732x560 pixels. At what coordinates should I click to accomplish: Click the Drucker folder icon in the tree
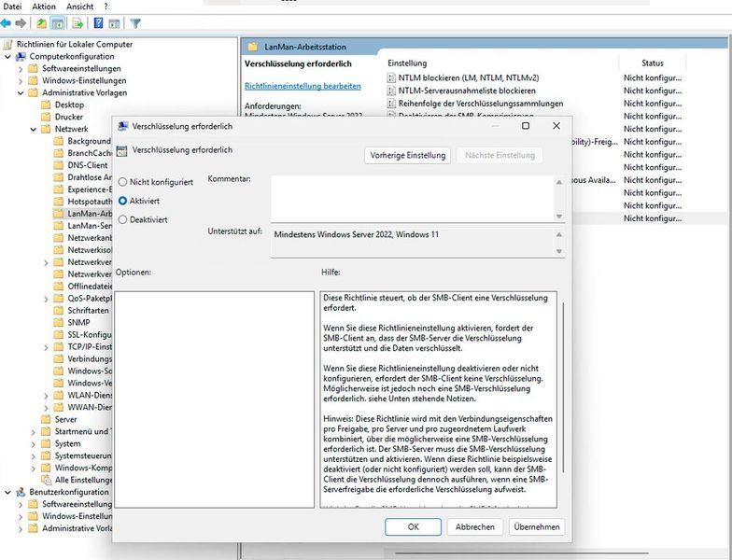tap(46, 118)
